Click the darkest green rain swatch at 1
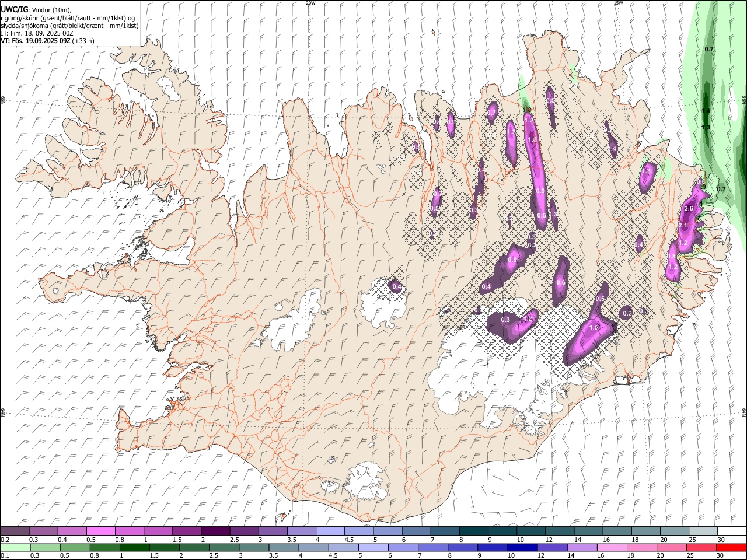The width and height of the screenshot is (747, 560). pos(134,547)
